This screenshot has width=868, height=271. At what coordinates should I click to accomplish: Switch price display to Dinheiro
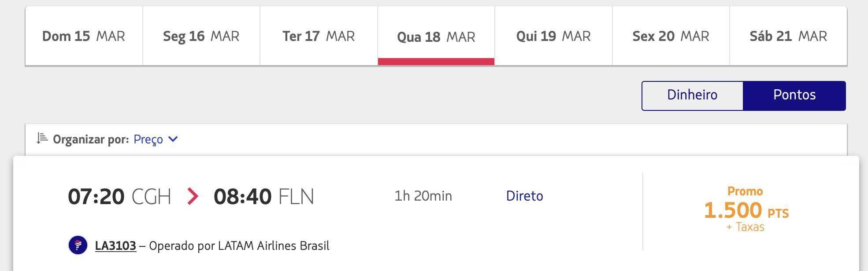(692, 95)
